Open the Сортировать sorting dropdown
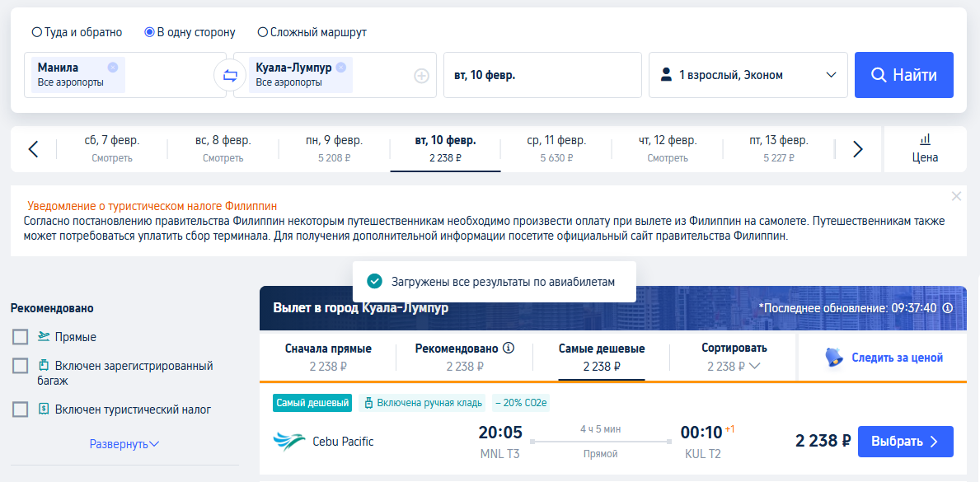 coord(734,357)
